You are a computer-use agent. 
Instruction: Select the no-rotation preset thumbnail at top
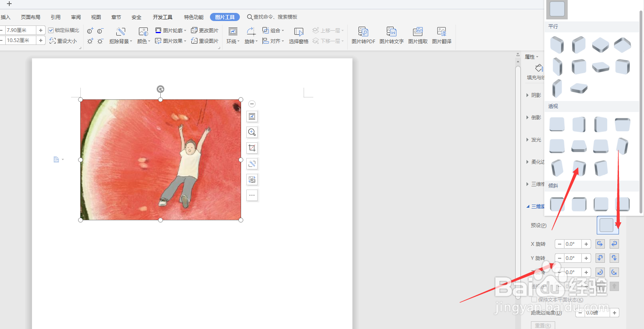point(557,9)
